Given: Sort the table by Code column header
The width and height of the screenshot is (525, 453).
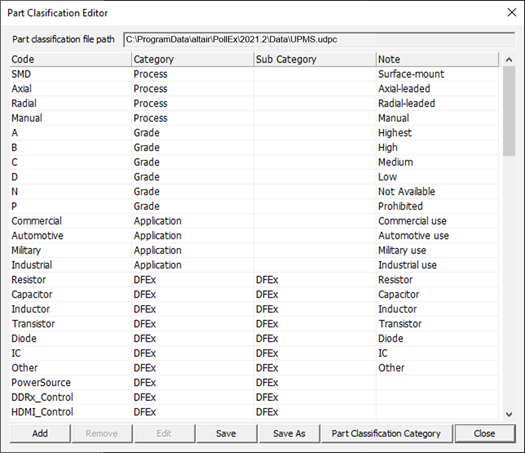Looking at the screenshot, I should point(70,59).
